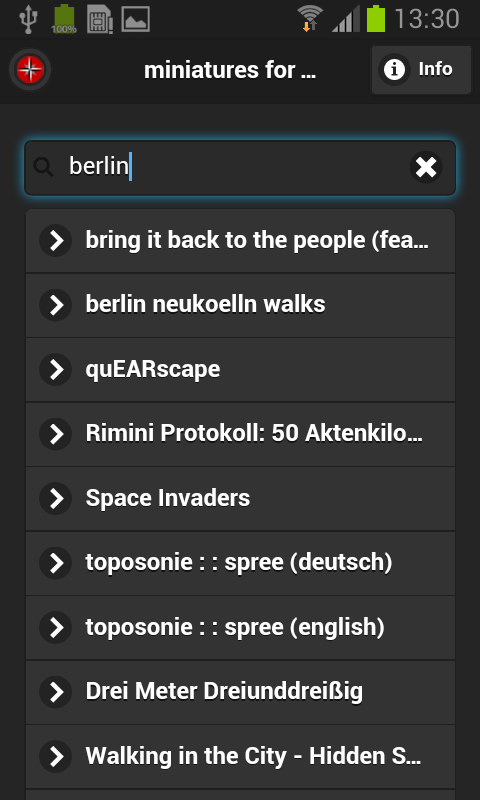Tap the USB status bar icon
Viewport: 480px width, 800px height.
point(29,19)
